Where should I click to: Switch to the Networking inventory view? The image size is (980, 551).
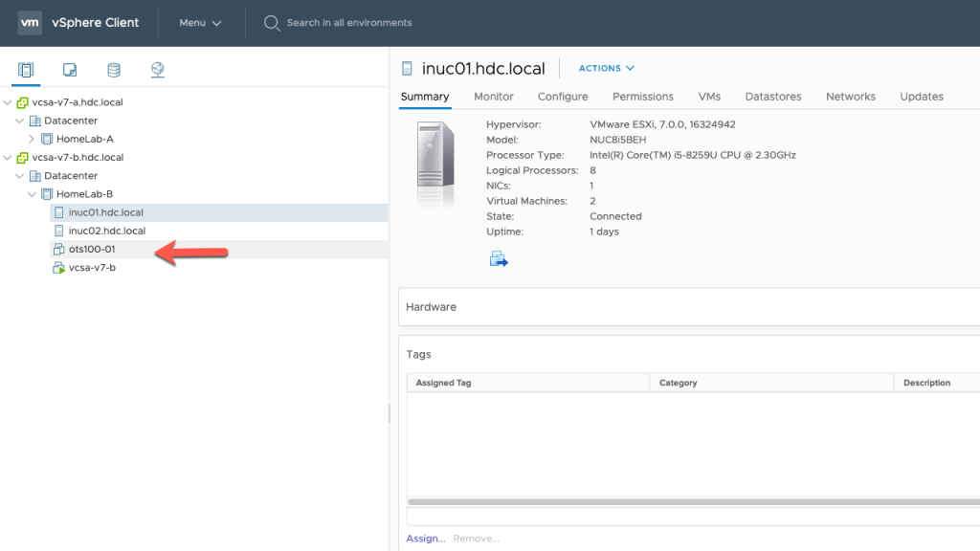click(x=158, y=69)
